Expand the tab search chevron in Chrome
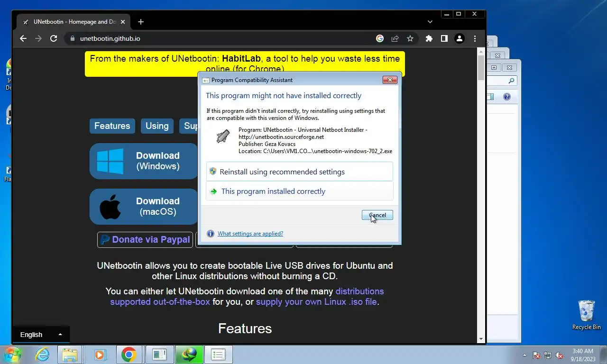This screenshot has height=364, width=607. tap(430, 22)
